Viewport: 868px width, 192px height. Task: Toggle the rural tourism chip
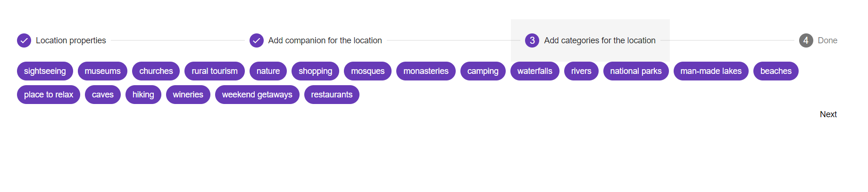(215, 71)
